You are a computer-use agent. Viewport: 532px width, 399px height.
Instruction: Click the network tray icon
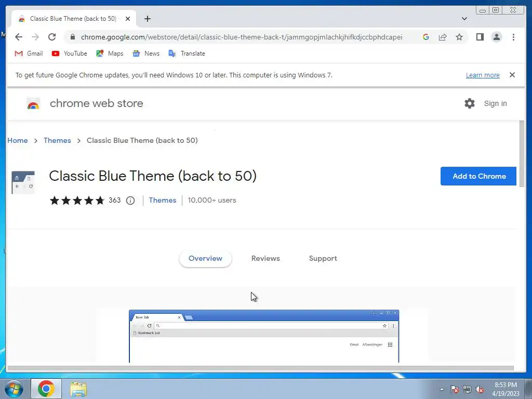467,389
